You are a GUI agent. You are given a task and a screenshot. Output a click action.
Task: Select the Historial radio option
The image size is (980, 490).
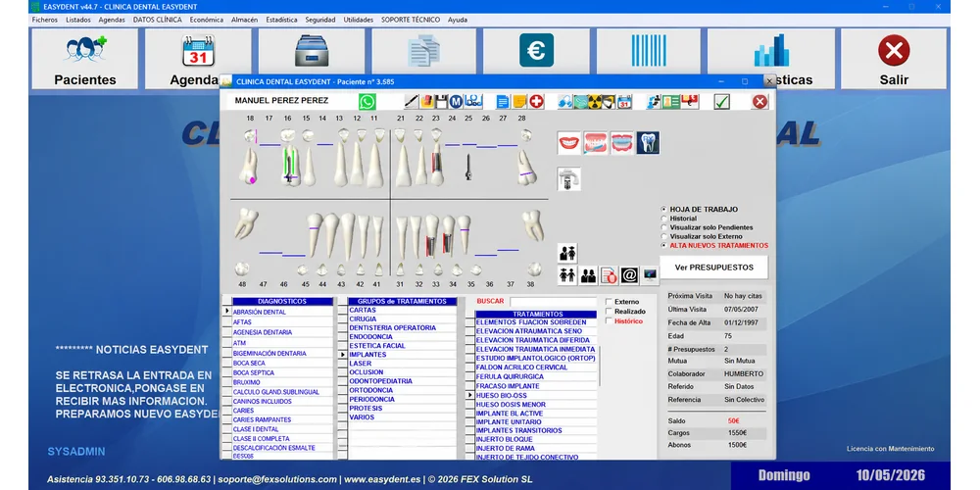click(x=663, y=219)
